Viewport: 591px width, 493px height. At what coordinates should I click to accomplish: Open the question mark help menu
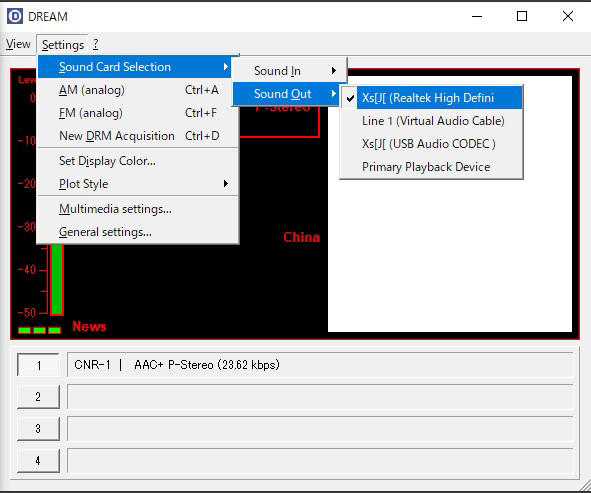tap(96, 44)
